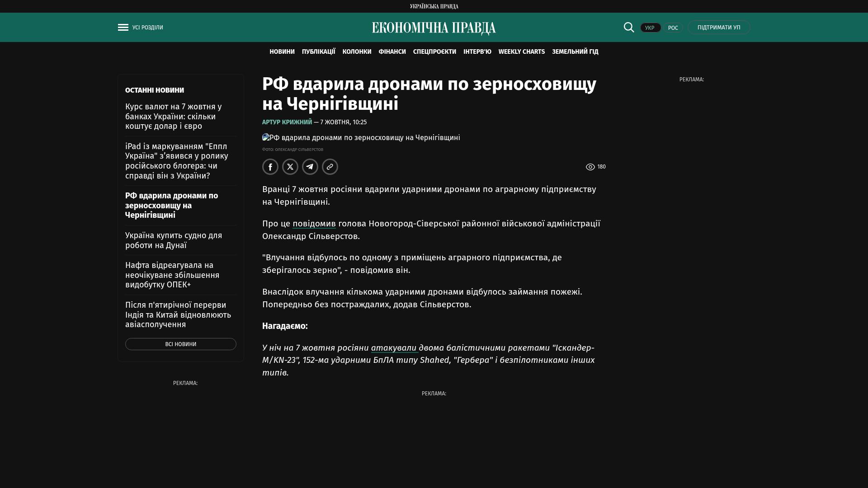The height and width of the screenshot is (488, 868).
Task: Open the повідомив hyperlink
Action: pos(314,224)
